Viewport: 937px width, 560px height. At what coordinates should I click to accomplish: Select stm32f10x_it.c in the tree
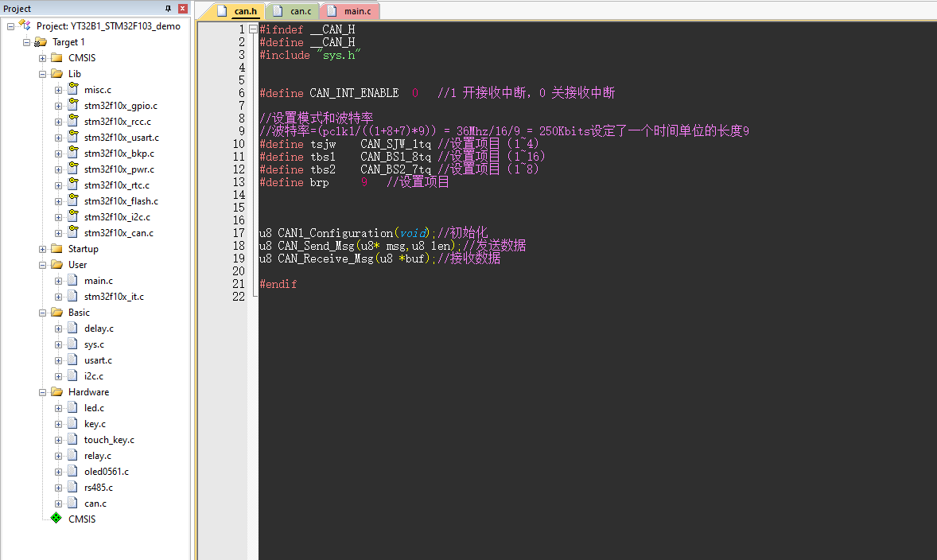tap(114, 297)
